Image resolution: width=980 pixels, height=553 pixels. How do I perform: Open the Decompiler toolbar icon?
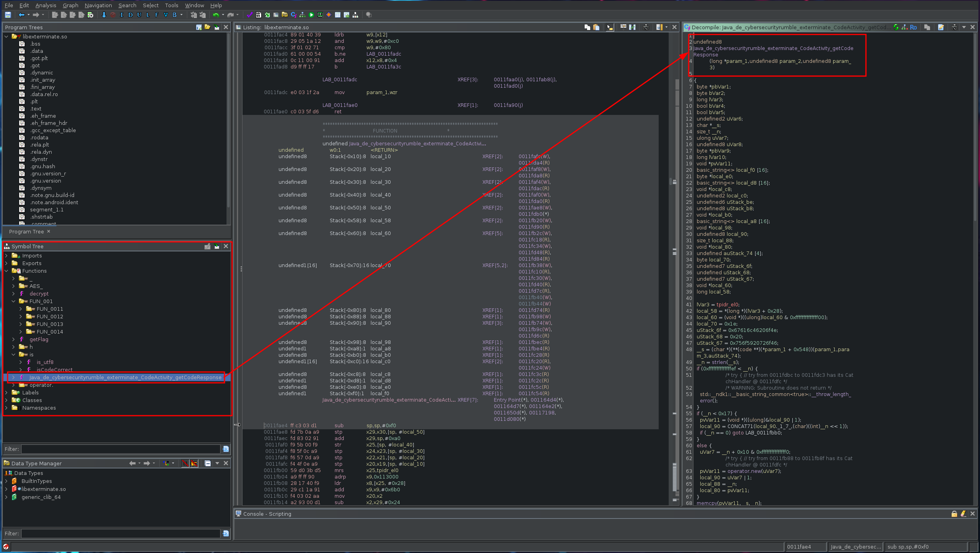pyautogui.click(x=294, y=15)
